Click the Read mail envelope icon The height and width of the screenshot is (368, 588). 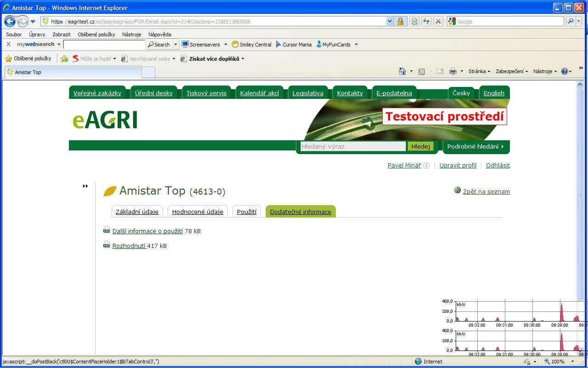[x=440, y=71]
